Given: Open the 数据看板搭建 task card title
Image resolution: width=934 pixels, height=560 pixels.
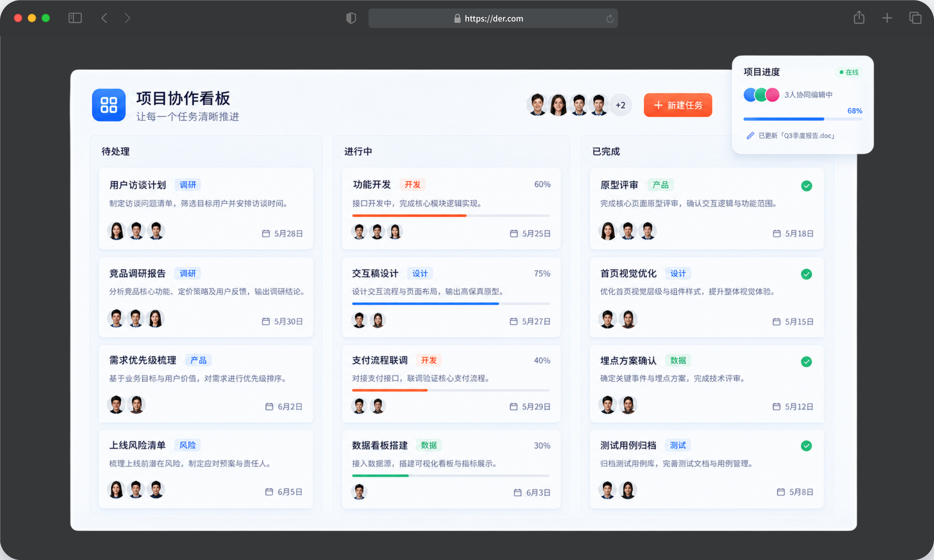Looking at the screenshot, I should (x=380, y=445).
